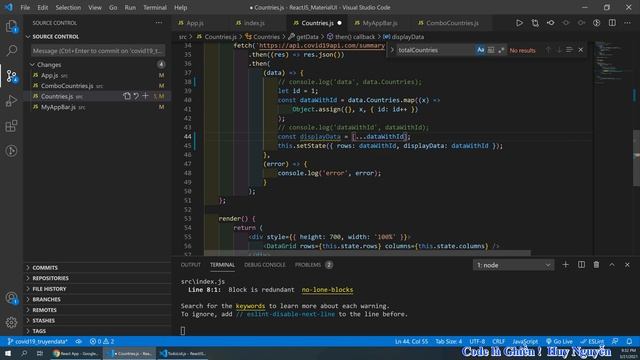Click Find in Selection icon

(x=569, y=50)
